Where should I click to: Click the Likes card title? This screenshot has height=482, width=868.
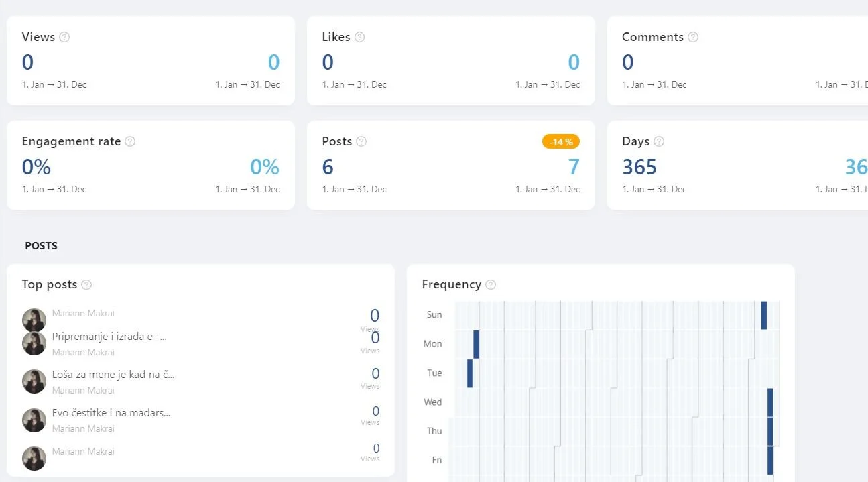click(336, 37)
